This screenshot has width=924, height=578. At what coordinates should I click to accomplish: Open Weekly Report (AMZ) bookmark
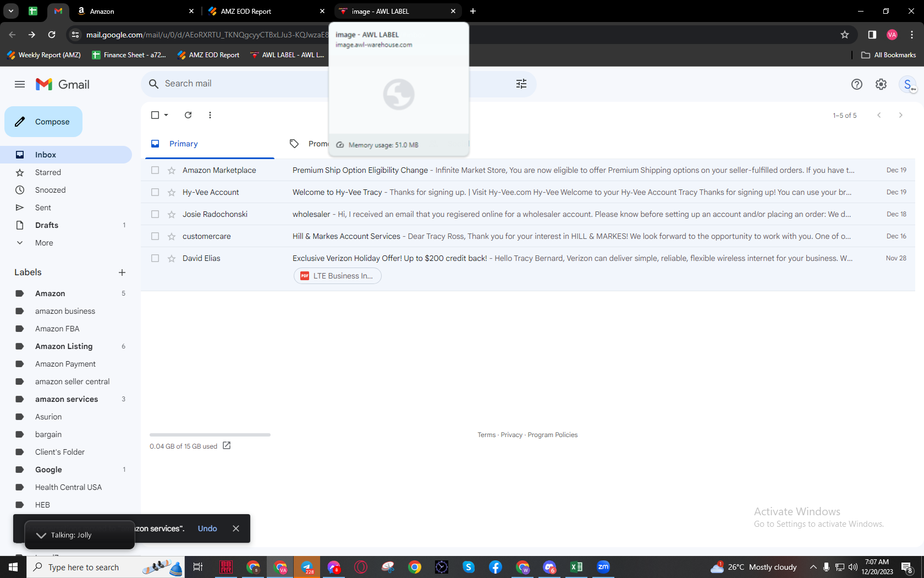tap(43, 55)
